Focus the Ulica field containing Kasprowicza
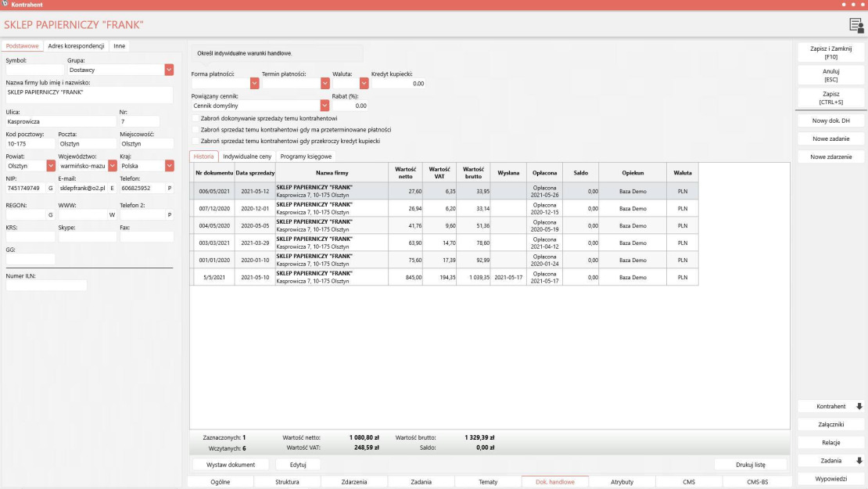The width and height of the screenshot is (868, 489). (x=61, y=121)
